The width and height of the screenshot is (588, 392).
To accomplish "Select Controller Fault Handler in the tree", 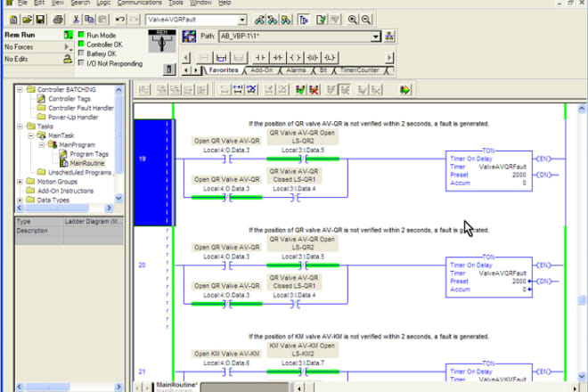I will pos(80,108).
